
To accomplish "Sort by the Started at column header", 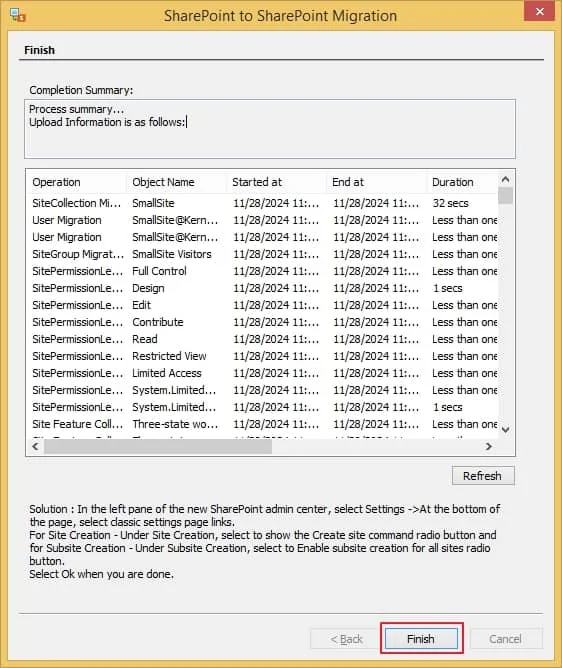I will coord(276,182).
